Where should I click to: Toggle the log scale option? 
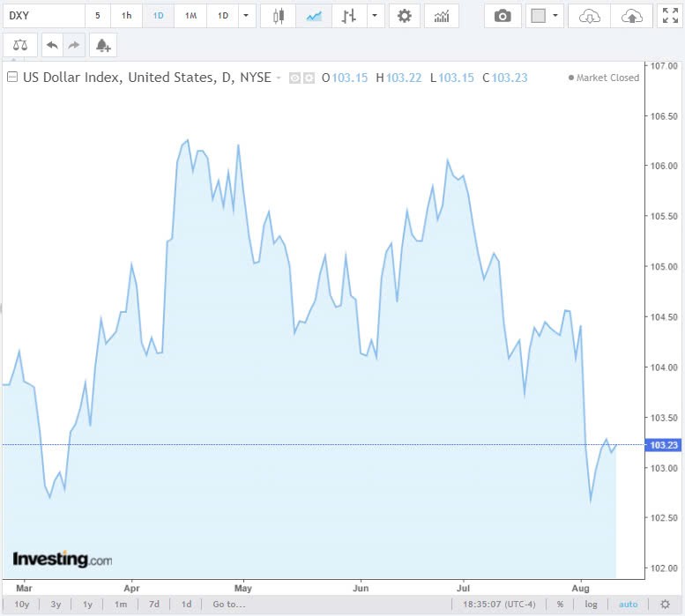point(591,604)
